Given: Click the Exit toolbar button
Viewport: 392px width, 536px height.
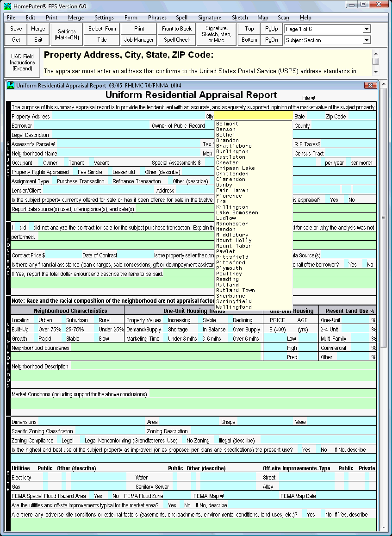Looking at the screenshot, I should click(x=38, y=40).
